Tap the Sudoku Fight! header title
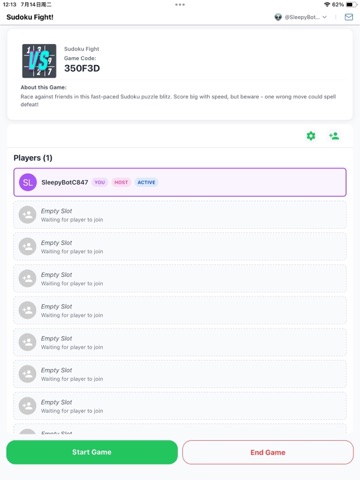Viewport: 360px width, 480px height. pyautogui.click(x=30, y=17)
